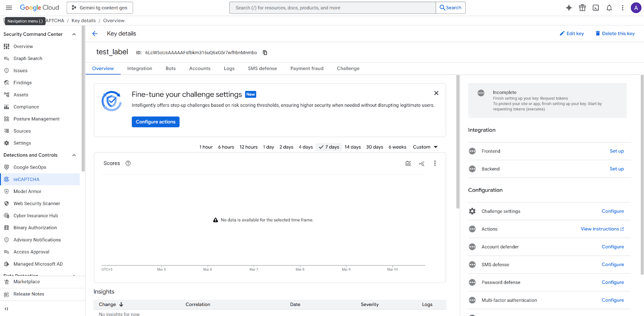Switch to the Integration tab
The image size is (644, 316).
pos(140,68)
